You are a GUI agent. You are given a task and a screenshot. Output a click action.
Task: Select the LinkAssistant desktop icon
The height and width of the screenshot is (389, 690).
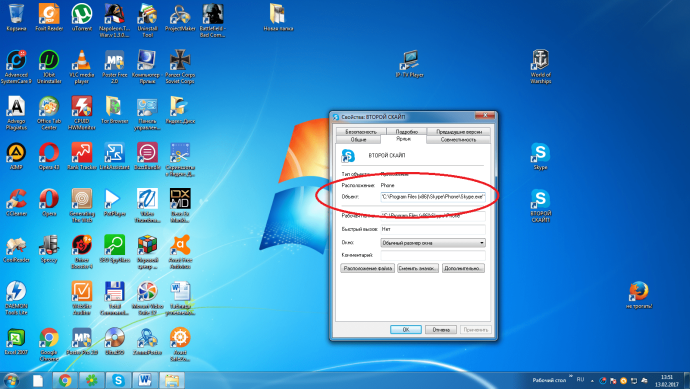(114, 157)
